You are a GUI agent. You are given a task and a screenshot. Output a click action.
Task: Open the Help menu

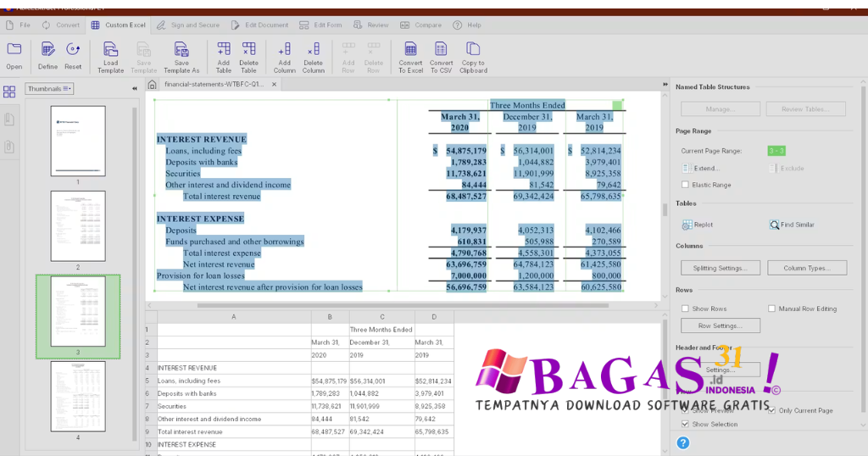[x=467, y=25]
